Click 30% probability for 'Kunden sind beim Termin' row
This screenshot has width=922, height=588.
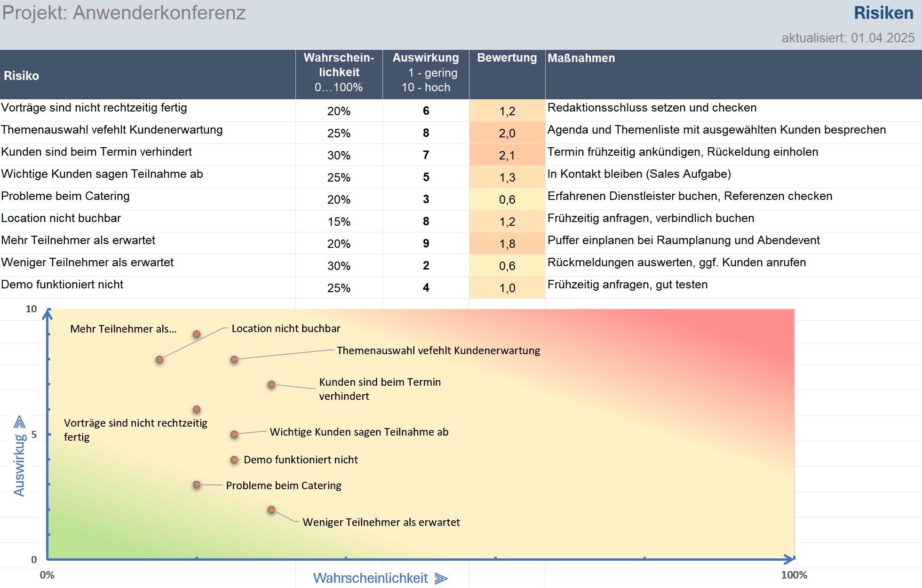pyautogui.click(x=339, y=155)
